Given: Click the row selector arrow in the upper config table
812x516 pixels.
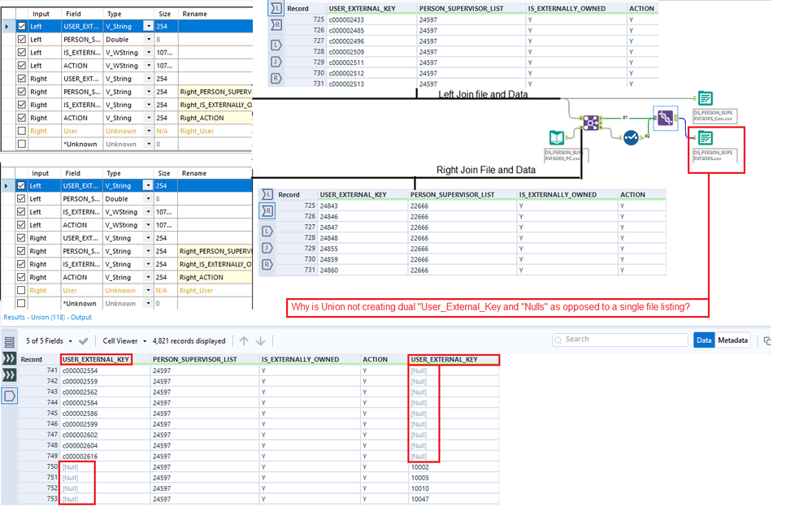Looking at the screenshot, I should (x=7, y=26).
